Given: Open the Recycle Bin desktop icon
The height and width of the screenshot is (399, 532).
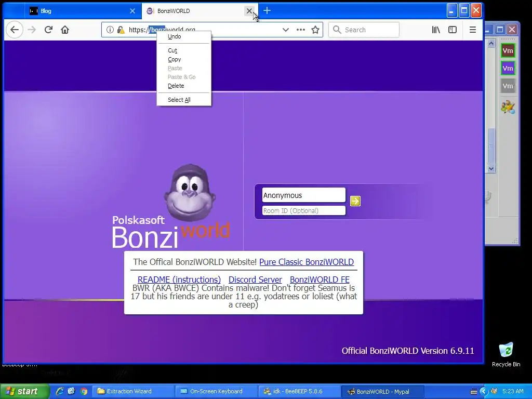Looking at the screenshot, I should point(506,355).
